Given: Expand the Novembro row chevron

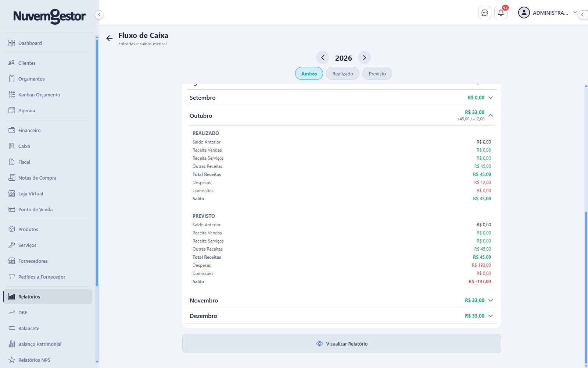Looking at the screenshot, I should [x=491, y=300].
